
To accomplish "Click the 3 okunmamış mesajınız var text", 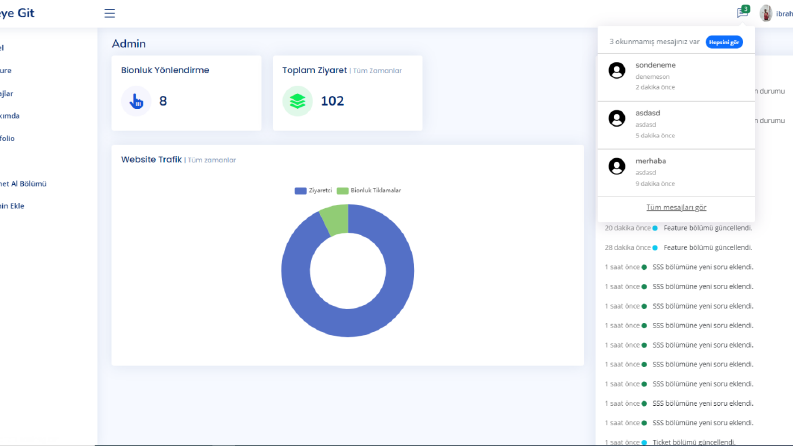I will coord(654,41).
